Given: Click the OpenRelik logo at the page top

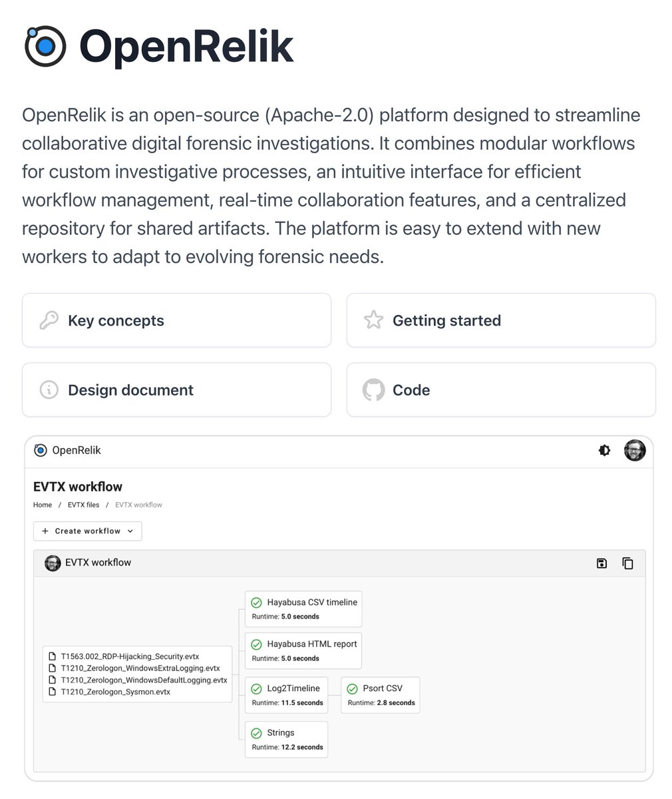Looking at the screenshot, I should coord(45,46).
